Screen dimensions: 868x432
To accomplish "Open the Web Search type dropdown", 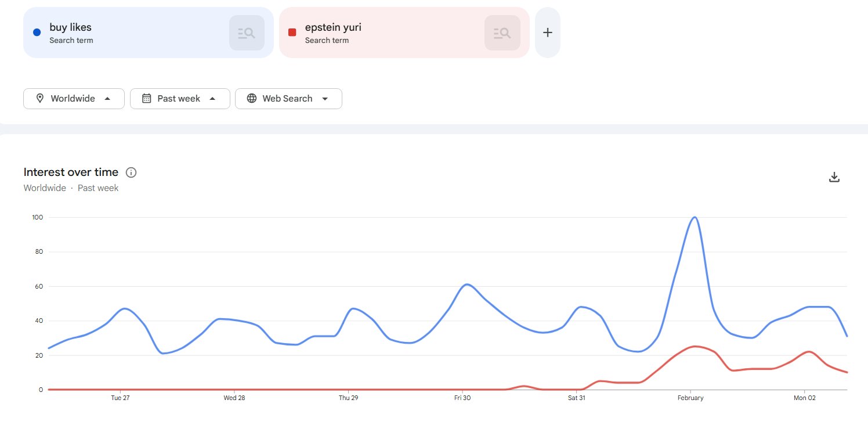I will click(x=288, y=99).
